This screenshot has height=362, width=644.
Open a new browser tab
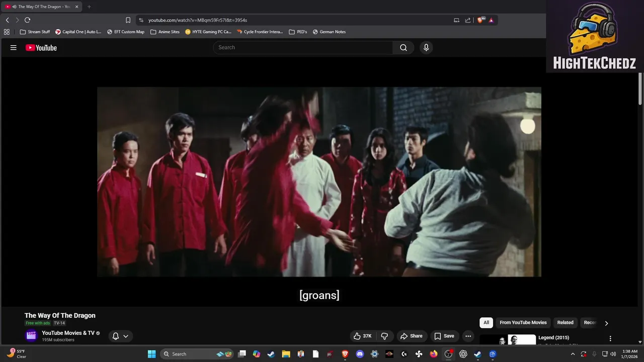[89, 7]
